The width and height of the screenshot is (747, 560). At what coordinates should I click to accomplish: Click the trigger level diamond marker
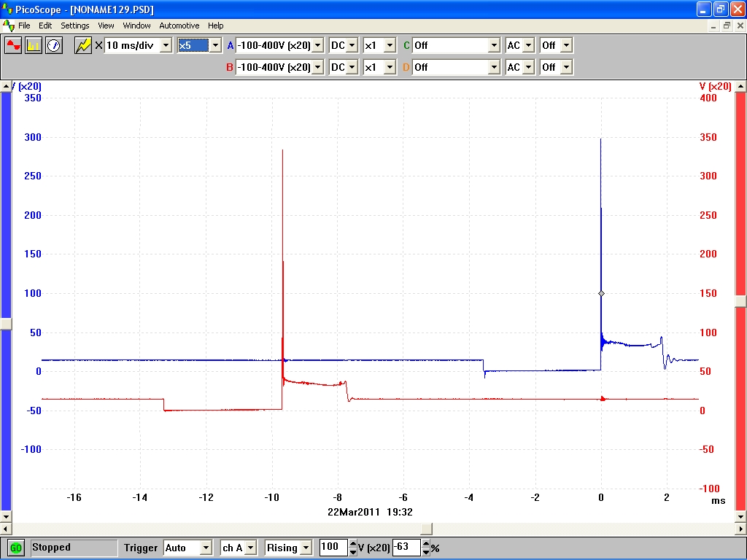point(601,293)
